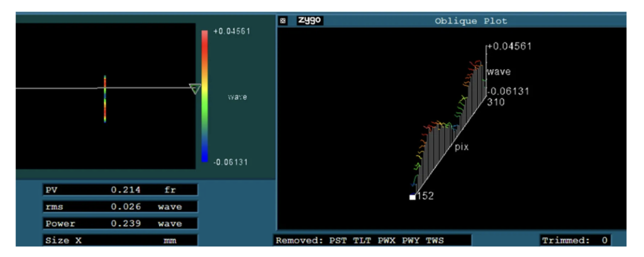The image size is (644, 257).
Task: Click the gray 3D profile bars in oblique plot
Action: tap(450, 131)
